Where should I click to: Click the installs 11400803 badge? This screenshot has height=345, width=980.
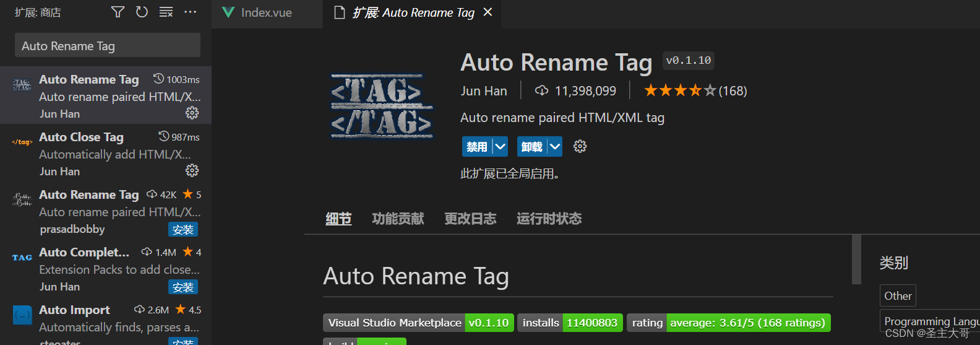pos(570,322)
